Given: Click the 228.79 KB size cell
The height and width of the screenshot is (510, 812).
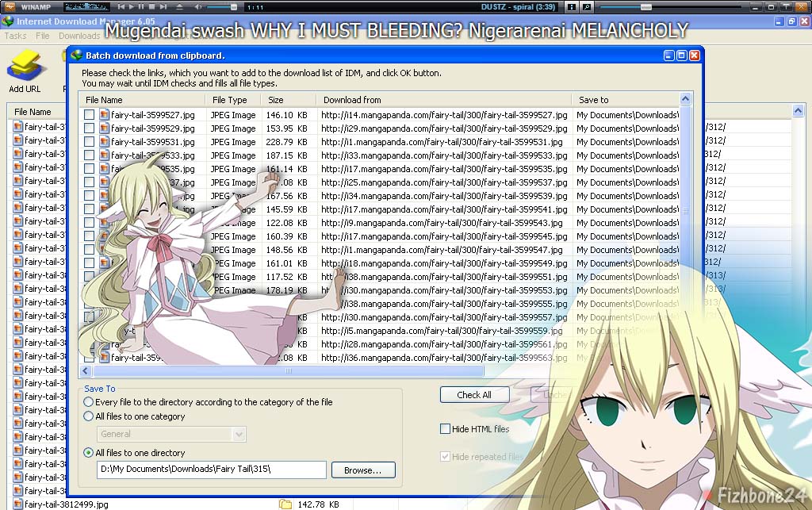Looking at the screenshot, I should (x=286, y=142).
